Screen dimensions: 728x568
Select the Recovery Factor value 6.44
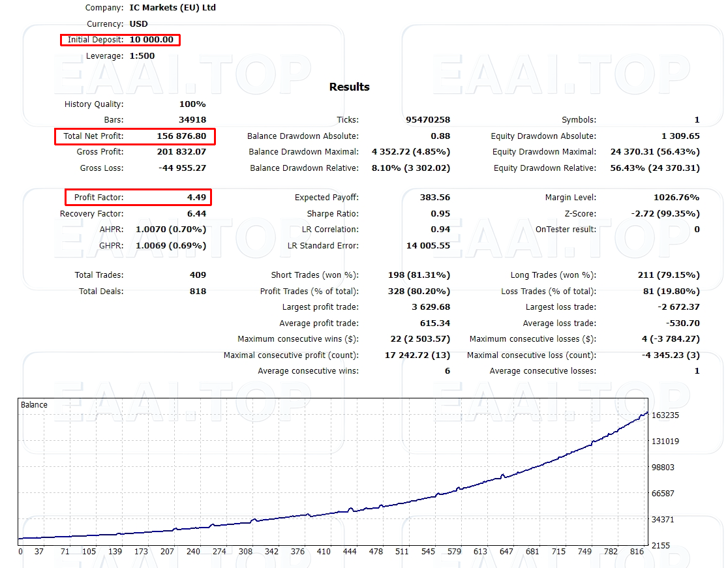pos(196,214)
